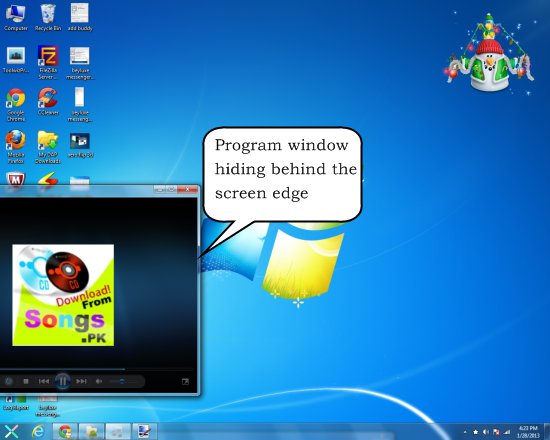Open the Recycle Bin icon
550x440 pixels.
(x=48, y=18)
